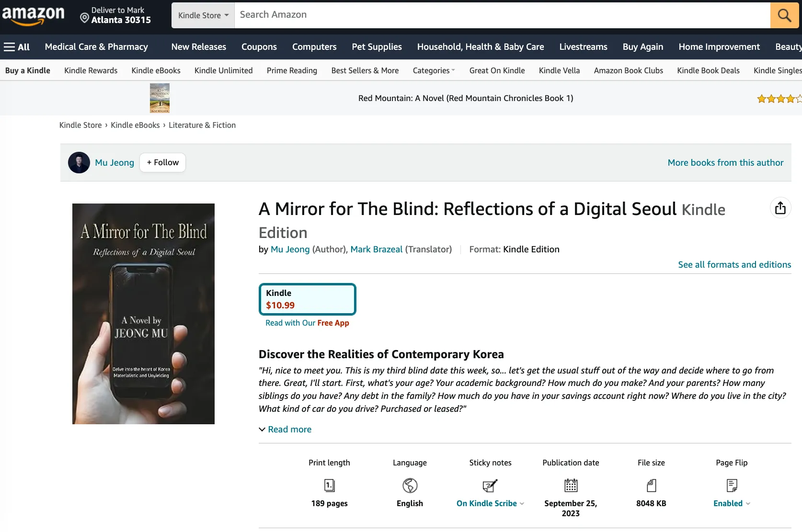Select the Kindle $10.99 format button
The image size is (802, 532).
(x=308, y=299)
